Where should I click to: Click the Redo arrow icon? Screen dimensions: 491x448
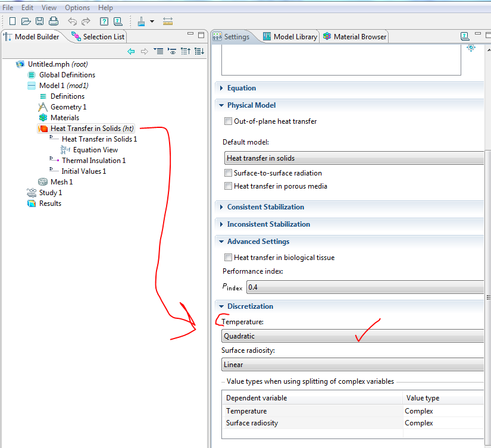86,21
